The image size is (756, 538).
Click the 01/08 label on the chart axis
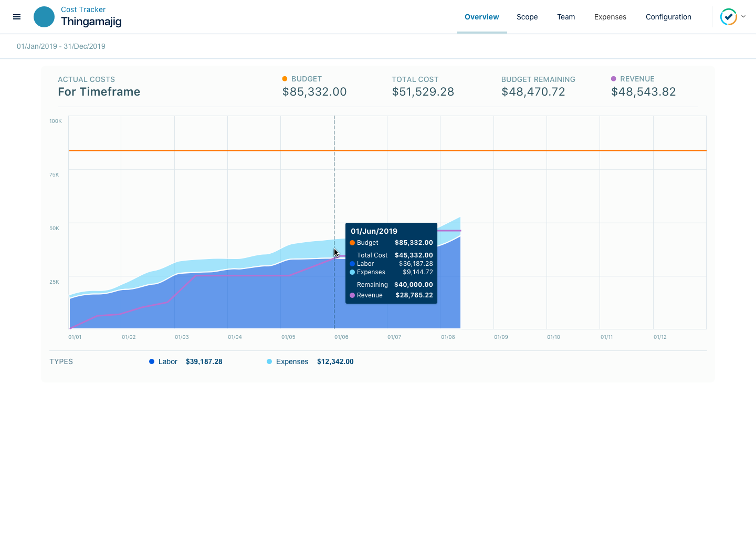[x=448, y=337]
